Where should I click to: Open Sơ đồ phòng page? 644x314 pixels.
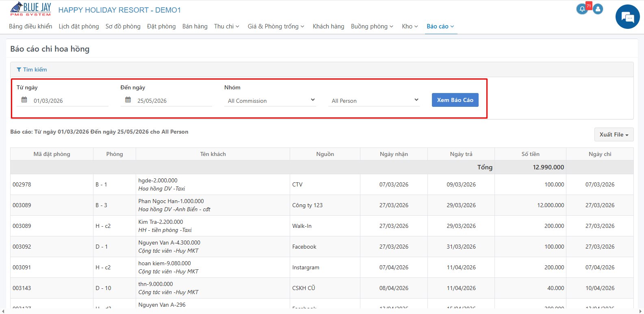tap(123, 26)
